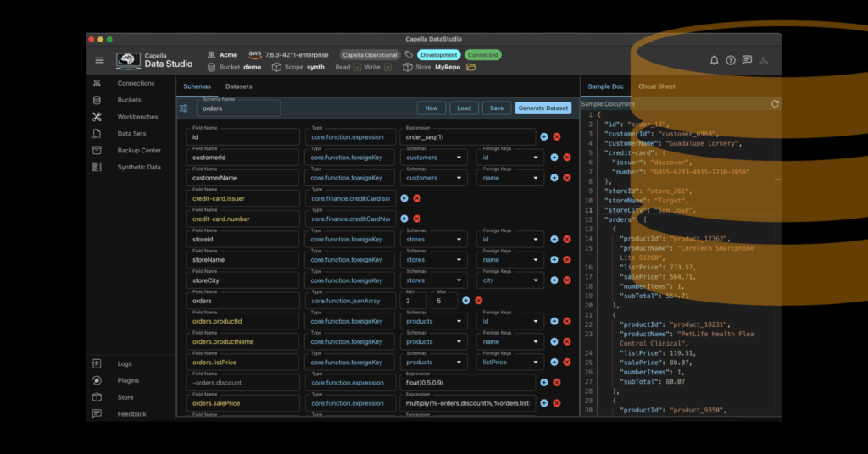Click the Generate Dataset button
The height and width of the screenshot is (454, 868).
[x=543, y=108]
